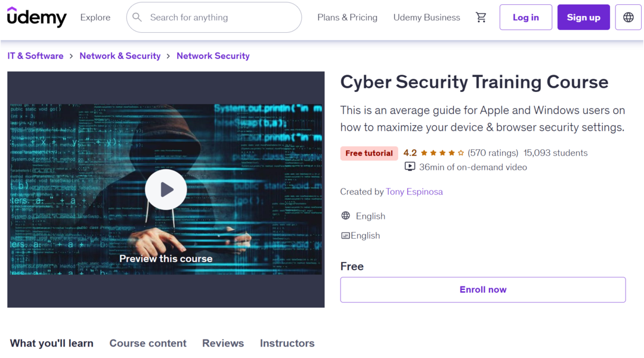Open instructor Tony Espinosa's profile
Viewport: 644px width, 358px height.
pos(414,192)
